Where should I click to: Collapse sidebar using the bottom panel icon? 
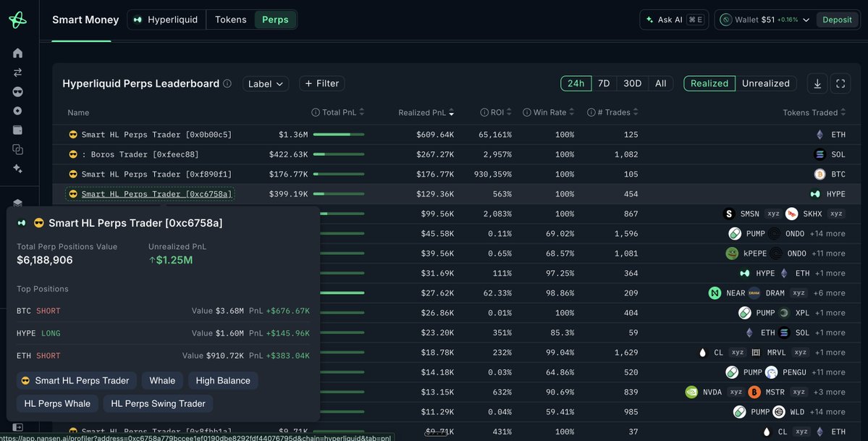(x=17, y=427)
